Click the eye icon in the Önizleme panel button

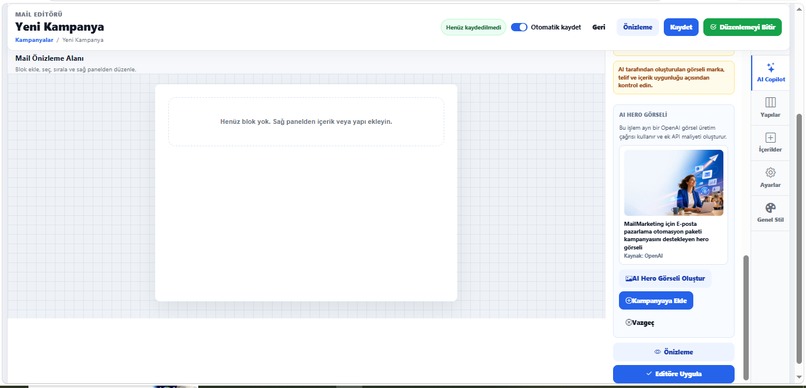657,352
